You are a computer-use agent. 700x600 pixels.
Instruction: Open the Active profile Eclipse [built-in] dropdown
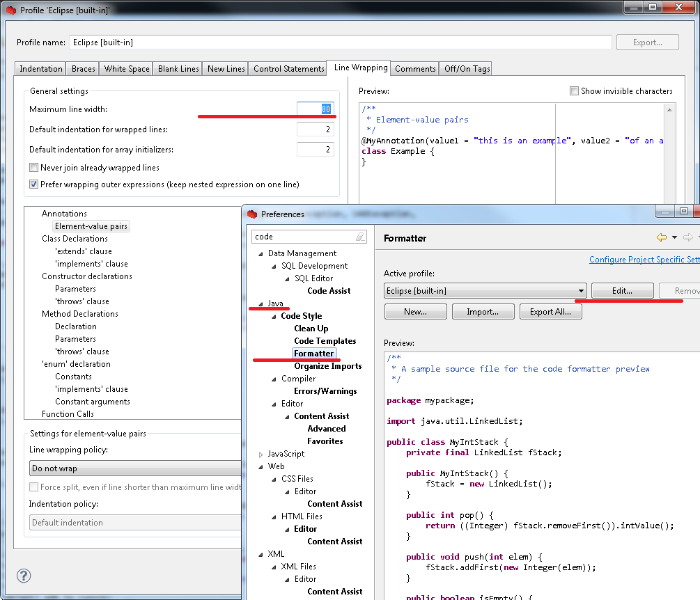click(485, 291)
